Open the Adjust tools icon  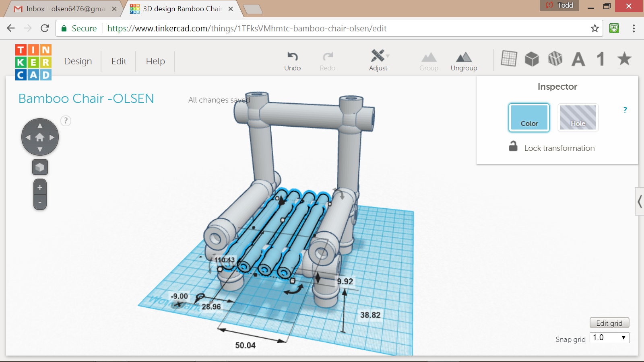(378, 56)
